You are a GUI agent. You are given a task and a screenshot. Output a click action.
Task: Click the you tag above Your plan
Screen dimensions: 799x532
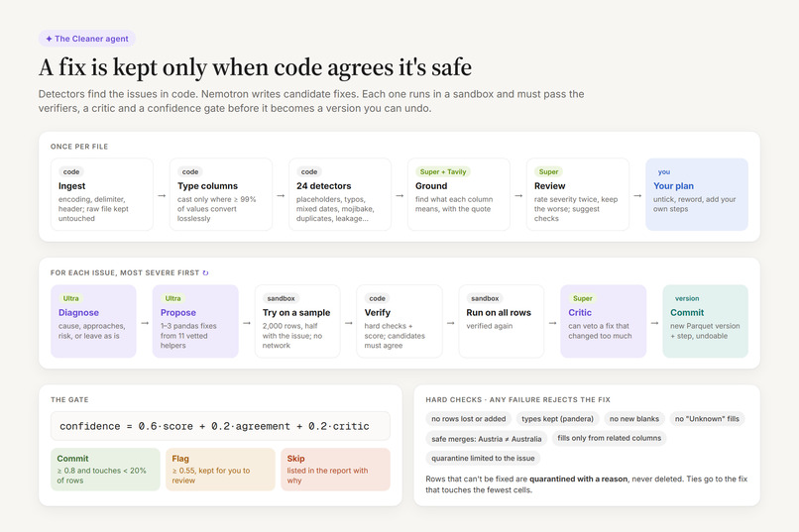(664, 172)
